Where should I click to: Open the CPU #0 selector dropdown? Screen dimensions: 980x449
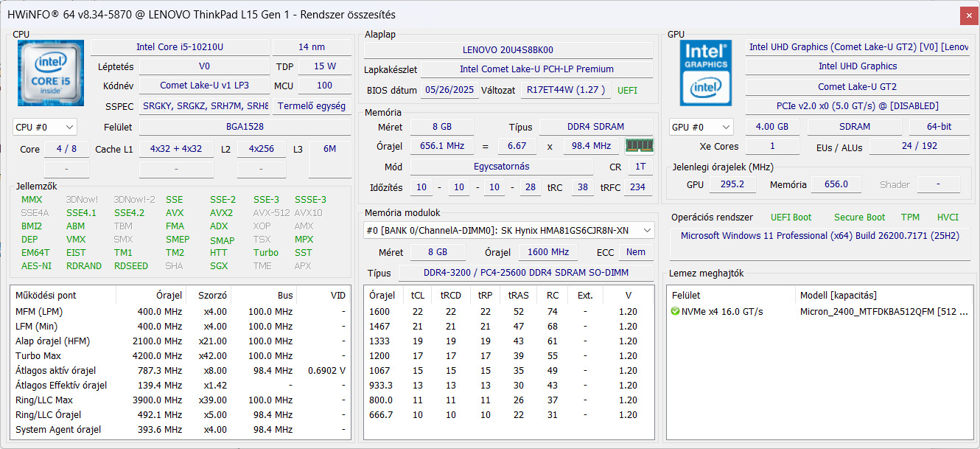45,127
